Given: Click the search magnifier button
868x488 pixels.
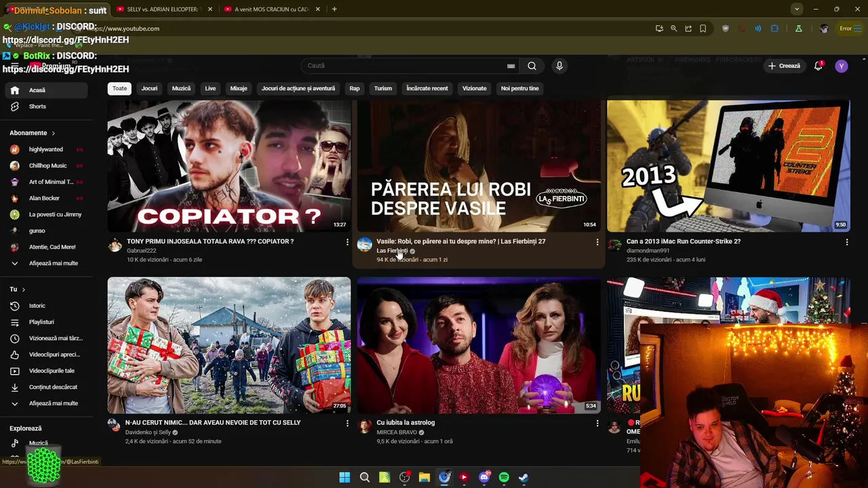Looking at the screenshot, I should pos(532,66).
